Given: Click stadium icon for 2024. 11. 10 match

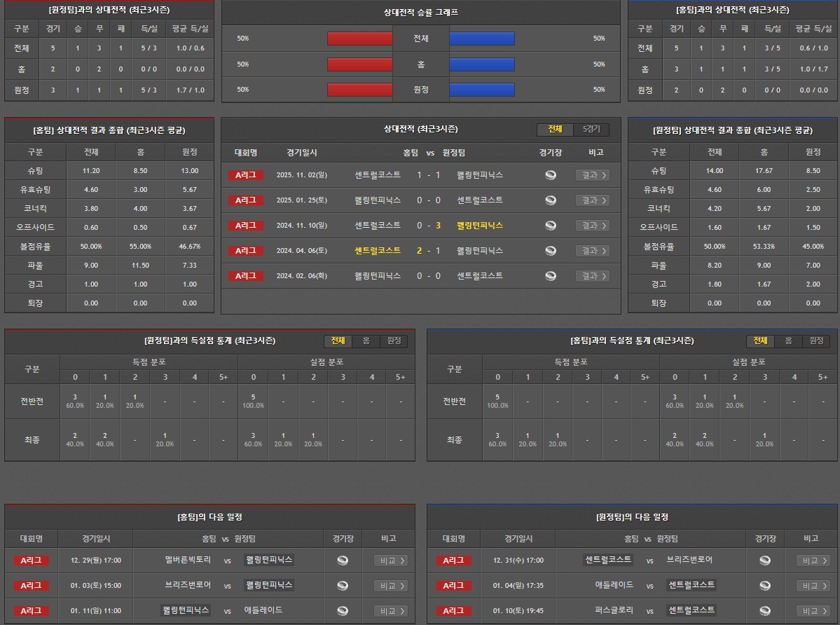Looking at the screenshot, I should pyautogui.click(x=551, y=226).
